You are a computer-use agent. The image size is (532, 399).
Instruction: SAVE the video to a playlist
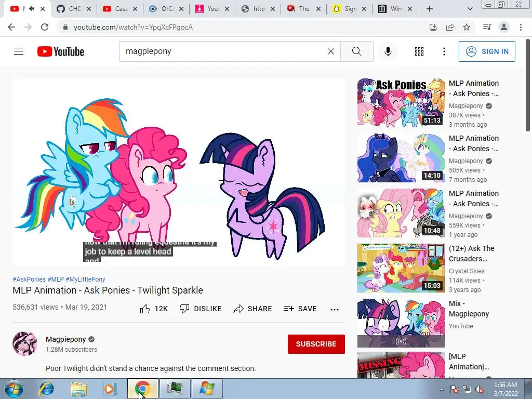pyautogui.click(x=300, y=309)
